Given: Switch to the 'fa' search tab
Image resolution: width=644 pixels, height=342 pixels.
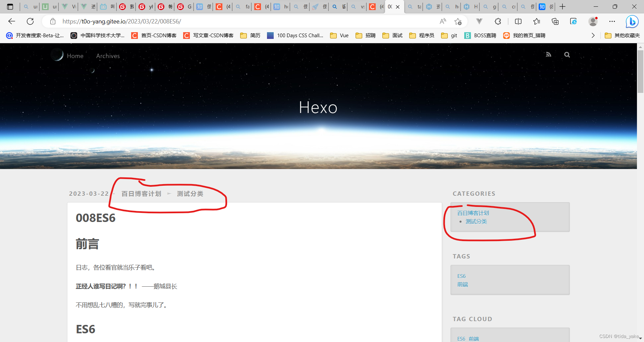Looking at the screenshot, I should click(x=243, y=7).
